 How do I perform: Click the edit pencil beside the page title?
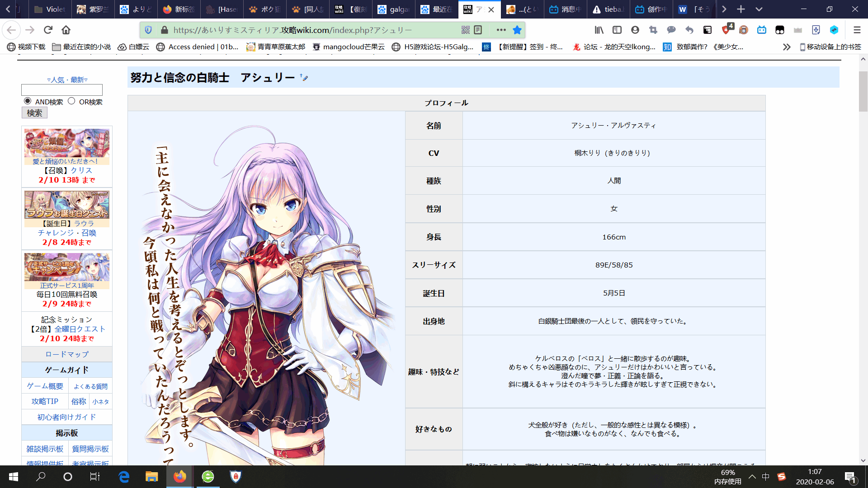304,78
